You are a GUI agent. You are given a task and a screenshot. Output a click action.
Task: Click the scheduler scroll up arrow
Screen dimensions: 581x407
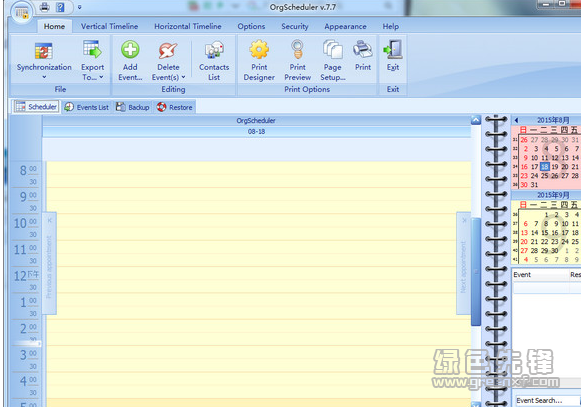pos(476,120)
